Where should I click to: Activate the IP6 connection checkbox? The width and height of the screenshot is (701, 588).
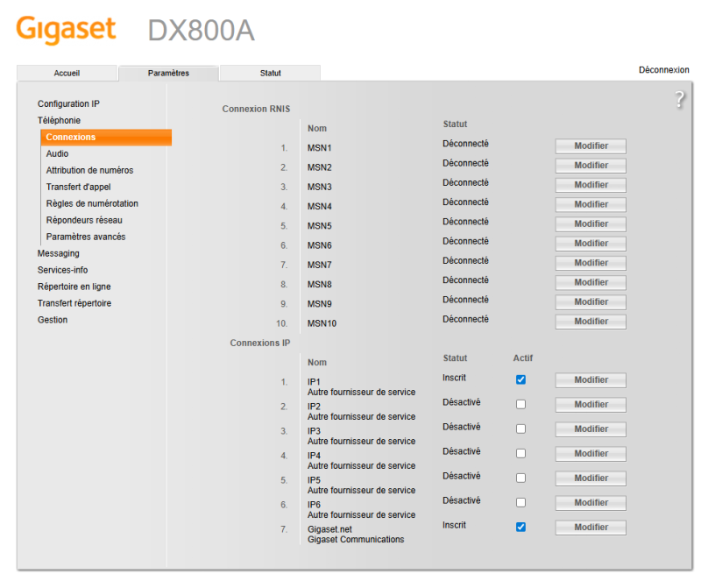[520, 503]
